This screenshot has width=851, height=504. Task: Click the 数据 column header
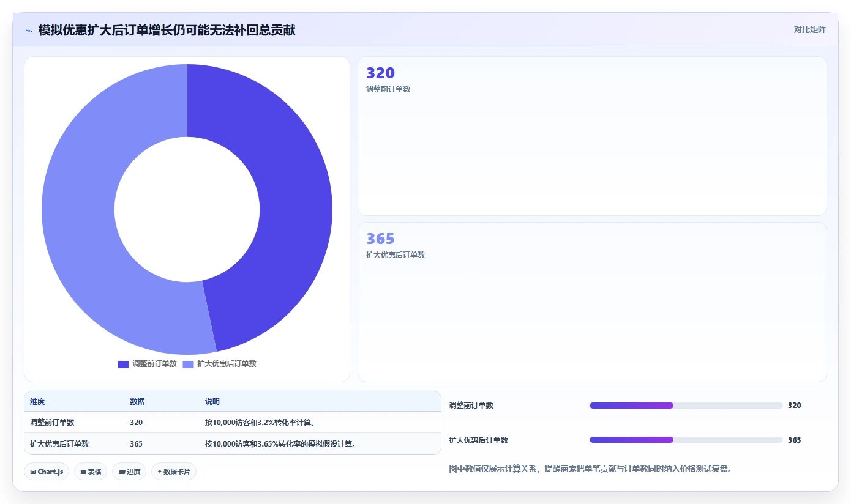click(137, 402)
